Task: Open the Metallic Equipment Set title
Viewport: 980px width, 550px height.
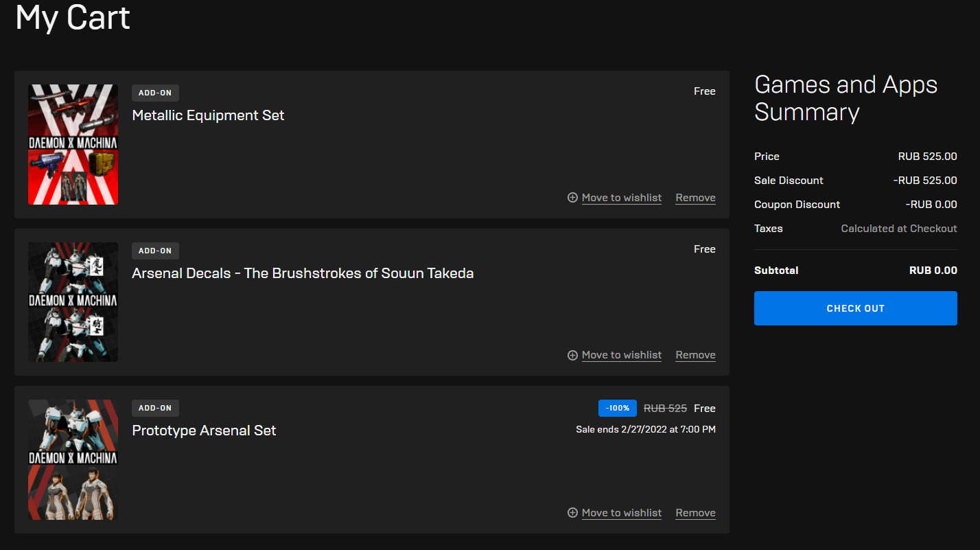Action: tap(208, 115)
